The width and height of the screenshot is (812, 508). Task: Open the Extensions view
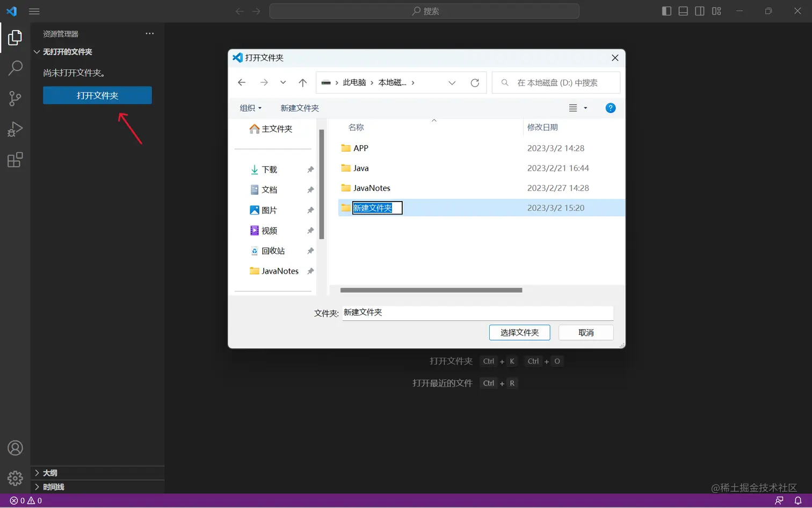click(x=15, y=160)
